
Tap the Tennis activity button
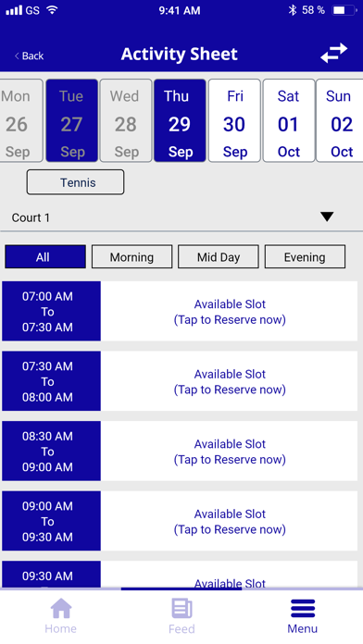[x=75, y=182]
